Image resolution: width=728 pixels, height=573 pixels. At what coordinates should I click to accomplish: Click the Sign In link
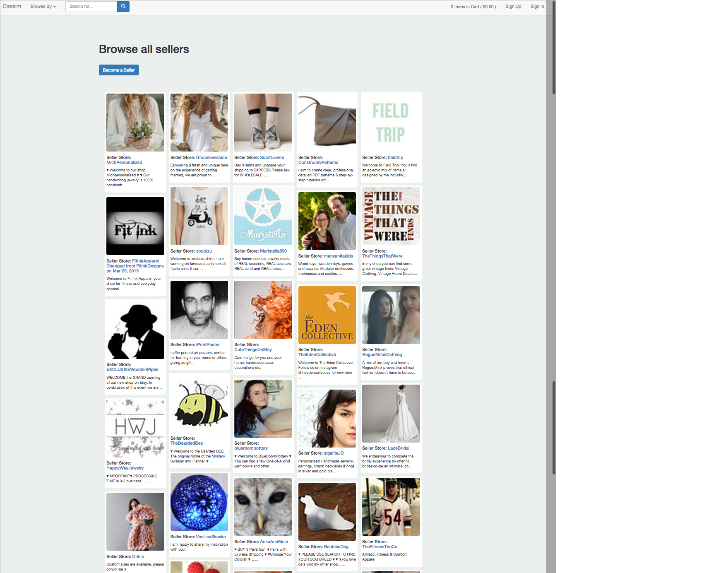(537, 7)
